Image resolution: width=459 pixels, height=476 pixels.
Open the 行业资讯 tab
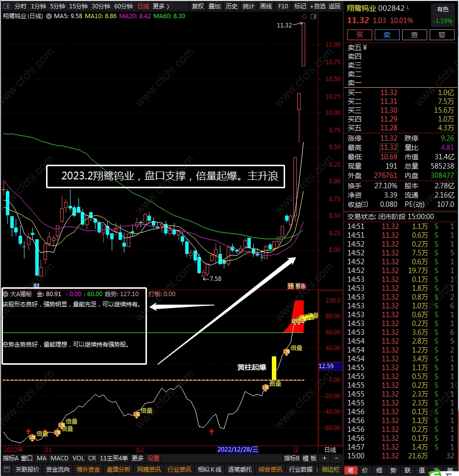(x=179, y=469)
